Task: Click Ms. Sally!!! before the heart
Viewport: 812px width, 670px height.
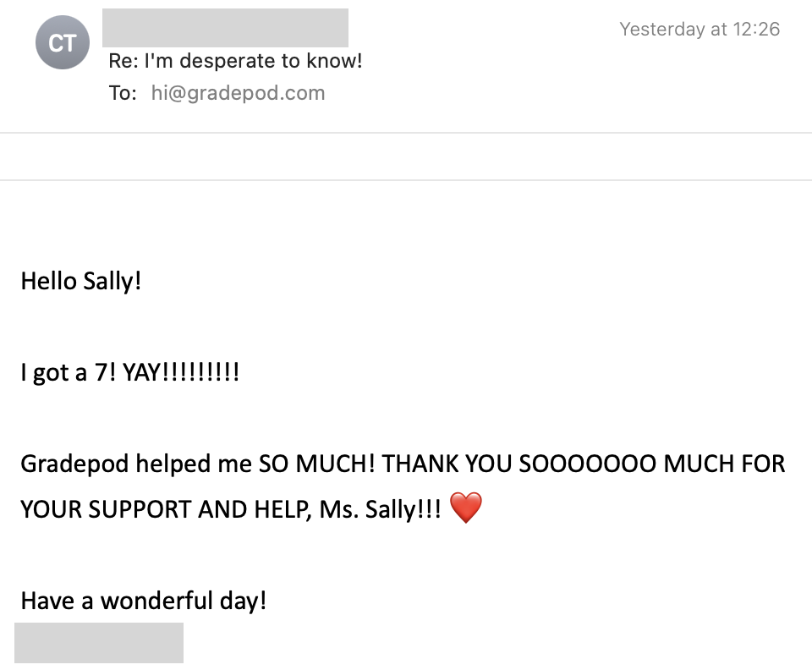Action: point(380,508)
